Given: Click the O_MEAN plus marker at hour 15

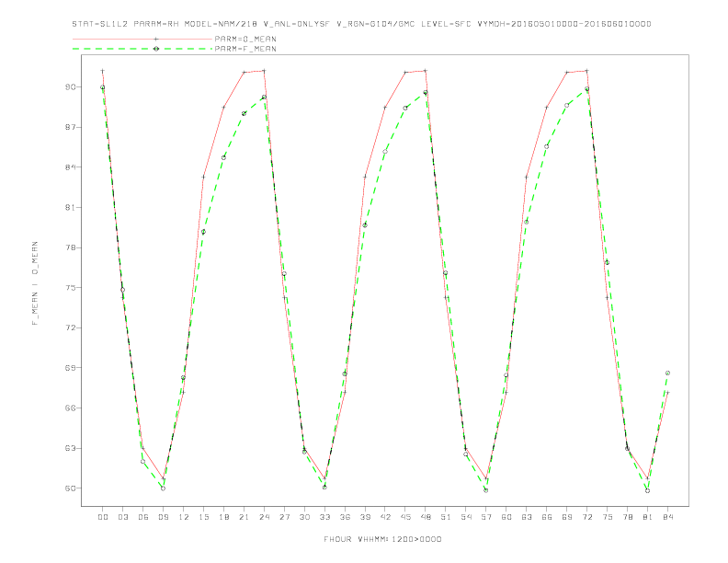Looking at the screenshot, I should tap(203, 177).
